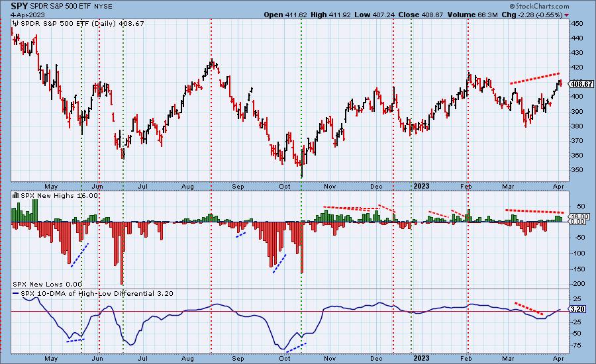The image size is (596, 364).
Task: Click the 430 price axis label
Action: (577, 53)
